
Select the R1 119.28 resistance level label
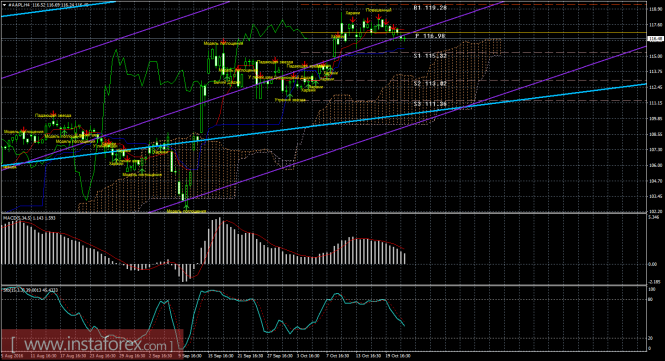click(430, 8)
